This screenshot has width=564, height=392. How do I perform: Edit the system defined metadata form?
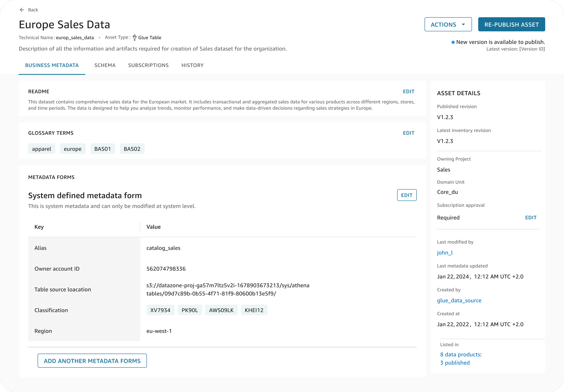(x=407, y=195)
